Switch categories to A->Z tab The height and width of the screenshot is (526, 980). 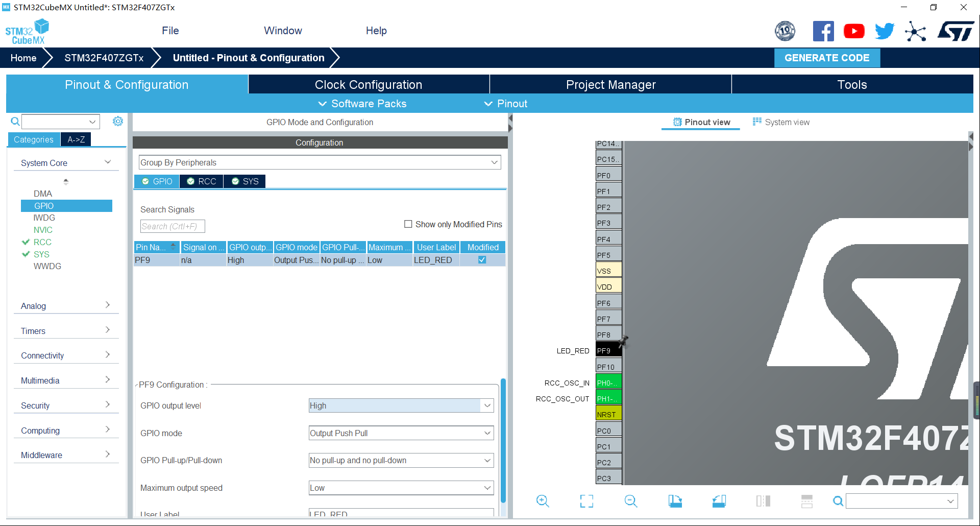pyautogui.click(x=76, y=139)
